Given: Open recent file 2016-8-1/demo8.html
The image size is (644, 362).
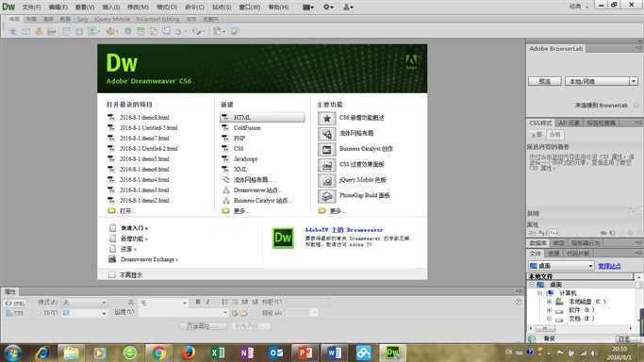Looking at the screenshot, I should coord(144,118).
